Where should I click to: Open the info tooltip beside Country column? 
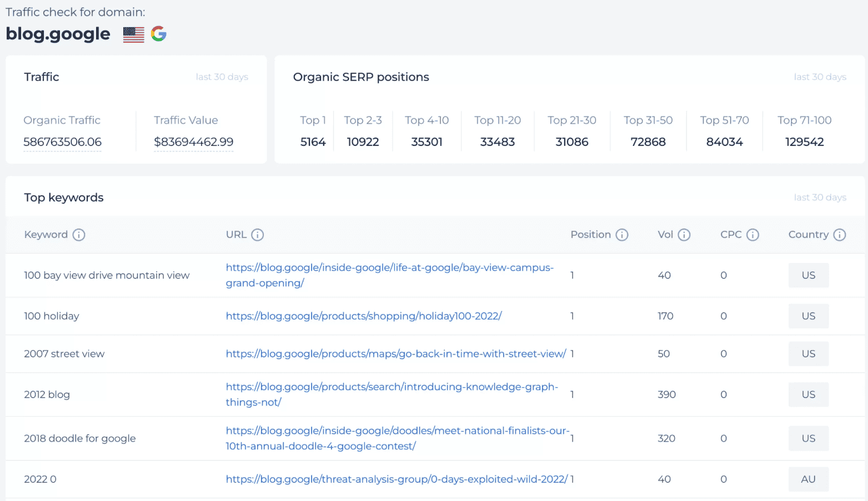[840, 235]
